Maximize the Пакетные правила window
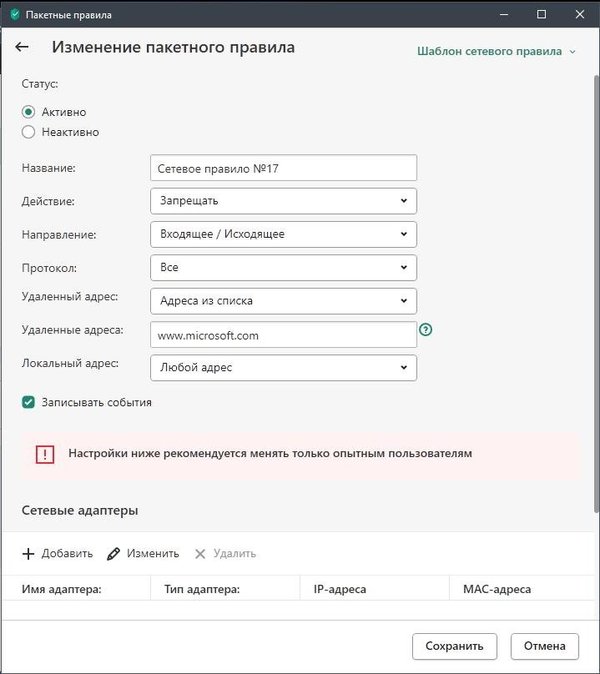The image size is (600, 674). 541,15
